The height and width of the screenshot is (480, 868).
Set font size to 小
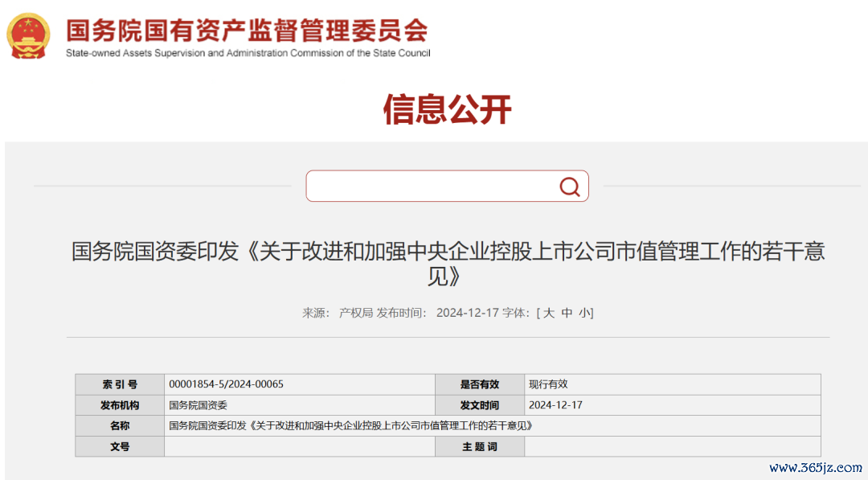click(x=584, y=313)
